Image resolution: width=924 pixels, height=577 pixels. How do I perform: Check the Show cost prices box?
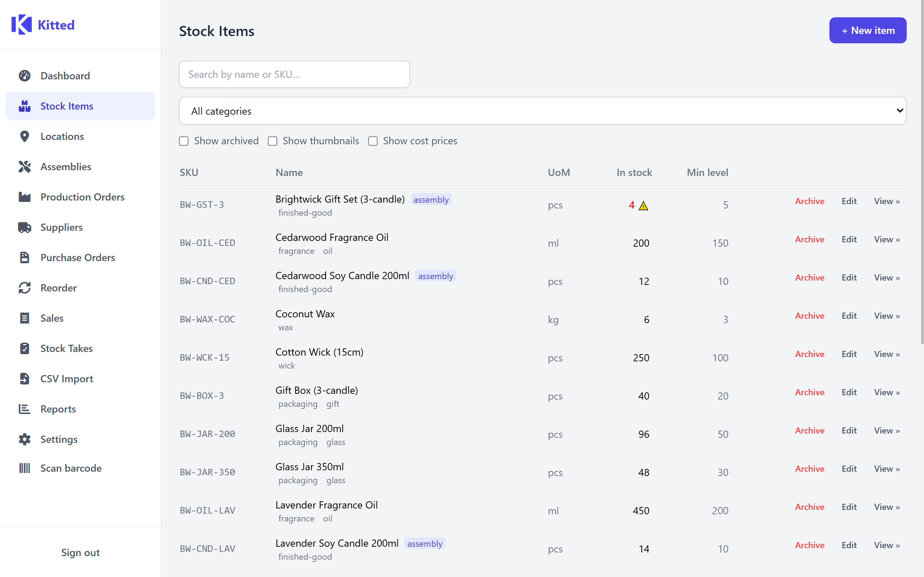[x=372, y=141]
